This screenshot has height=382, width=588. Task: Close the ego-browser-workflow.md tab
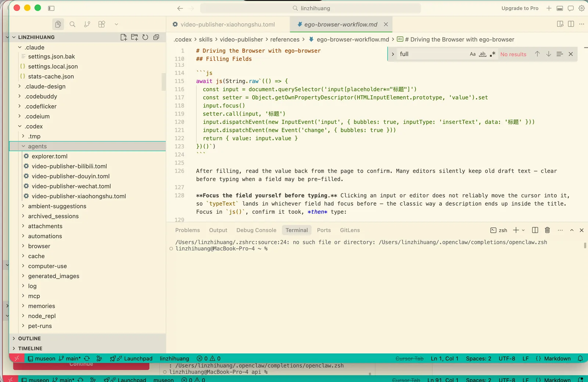coord(386,24)
